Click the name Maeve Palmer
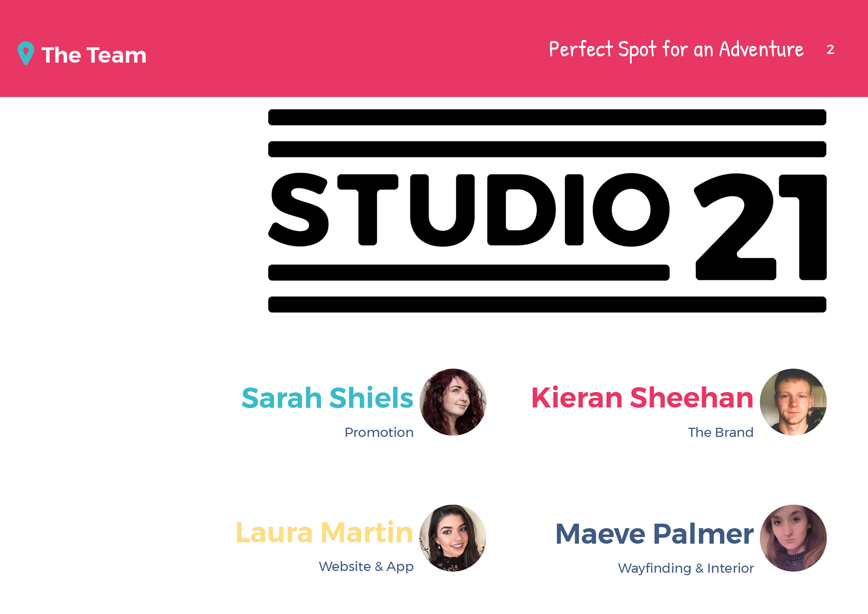This screenshot has width=868, height=614. tap(655, 534)
